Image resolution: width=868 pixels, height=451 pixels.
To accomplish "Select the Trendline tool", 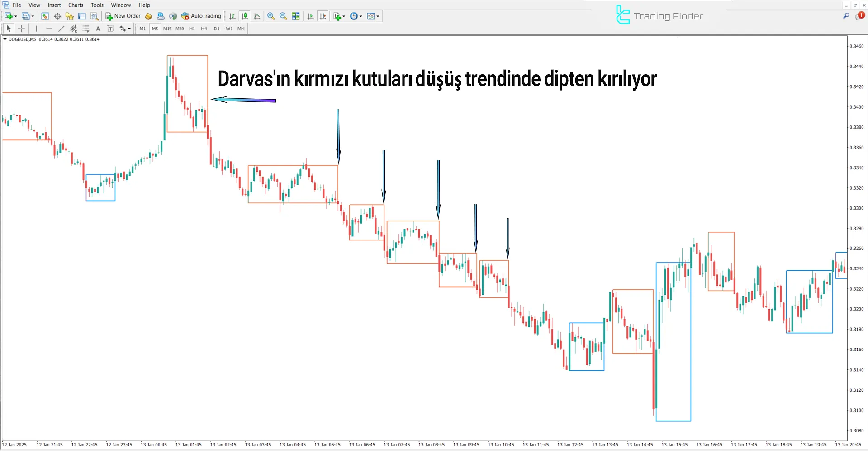I will pos(61,29).
